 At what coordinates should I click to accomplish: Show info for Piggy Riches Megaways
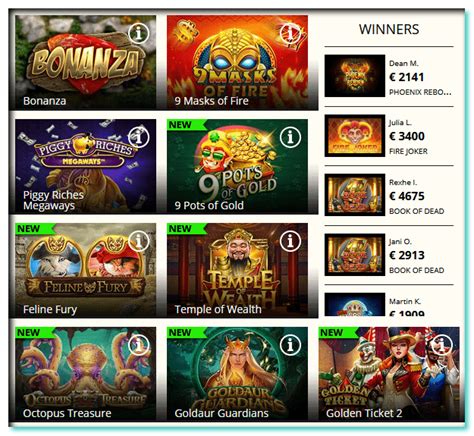point(139,137)
